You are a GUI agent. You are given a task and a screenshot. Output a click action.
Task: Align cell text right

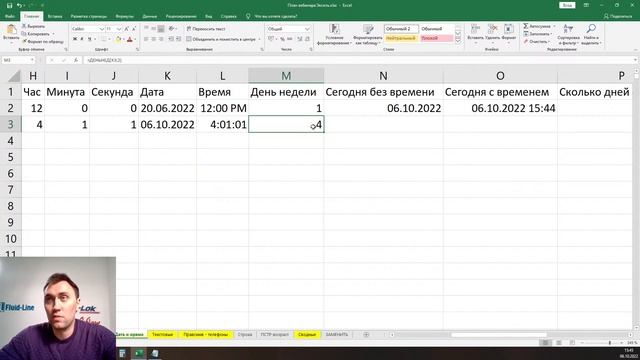pos(161,39)
